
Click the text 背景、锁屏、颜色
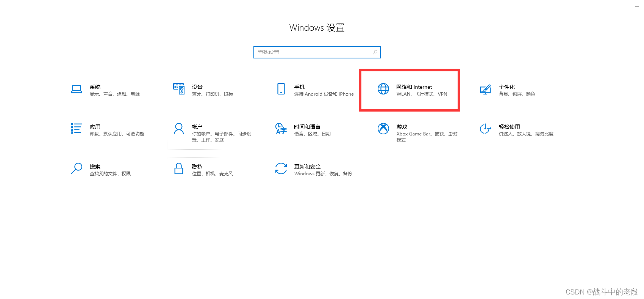point(517,94)
